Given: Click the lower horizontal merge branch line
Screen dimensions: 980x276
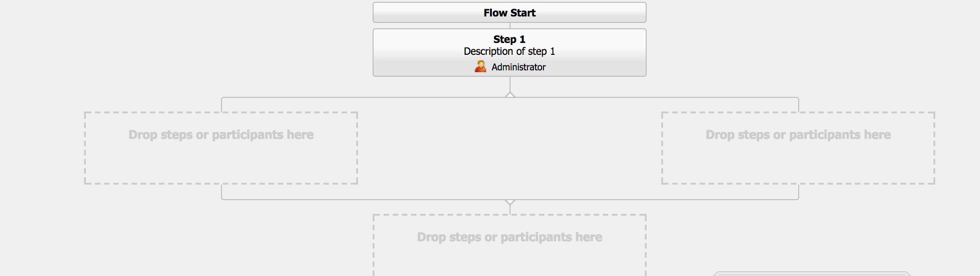Looking at the screenshot, I should click(x=510, y=200).
